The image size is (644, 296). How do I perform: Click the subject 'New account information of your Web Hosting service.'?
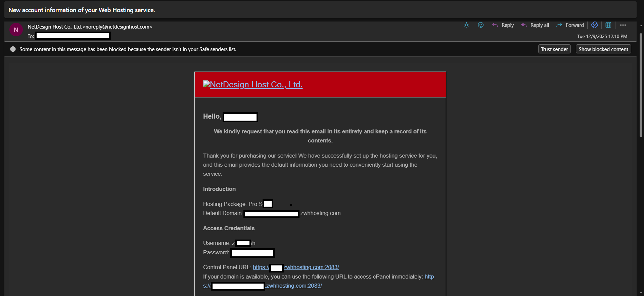pyautogui.click(x=82, y=10)
